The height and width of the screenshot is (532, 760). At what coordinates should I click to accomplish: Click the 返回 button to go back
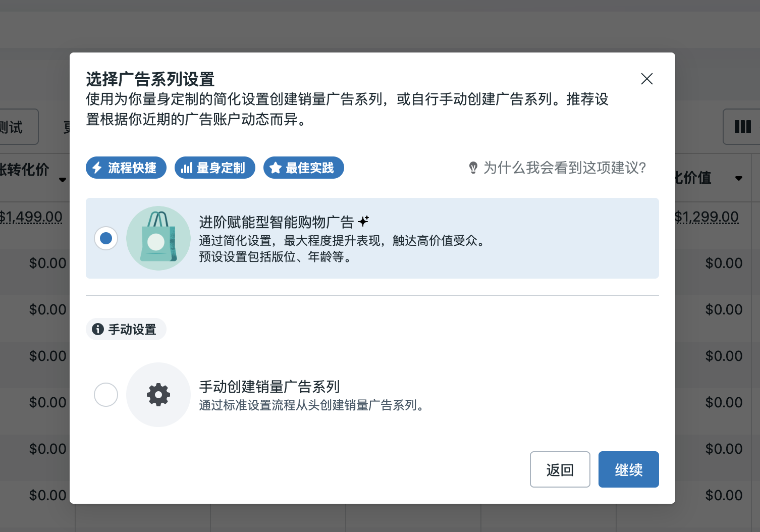[x=560, y=469]
